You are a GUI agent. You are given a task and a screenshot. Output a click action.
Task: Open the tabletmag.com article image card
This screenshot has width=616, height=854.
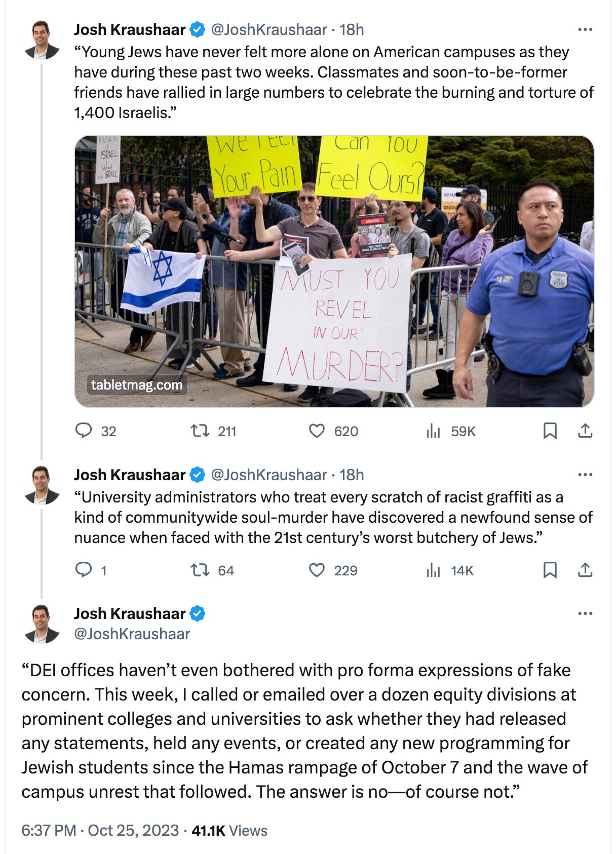point(334,271)
